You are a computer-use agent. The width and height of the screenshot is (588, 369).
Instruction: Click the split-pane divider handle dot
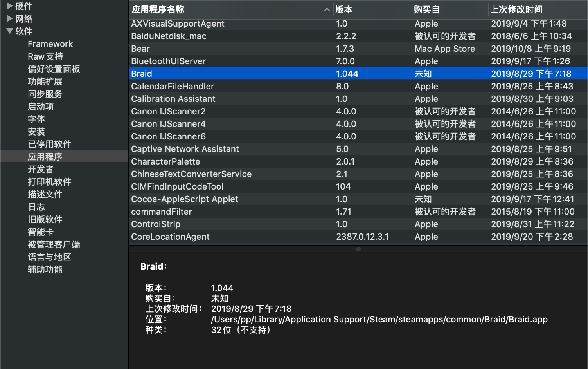click(358, 249)
